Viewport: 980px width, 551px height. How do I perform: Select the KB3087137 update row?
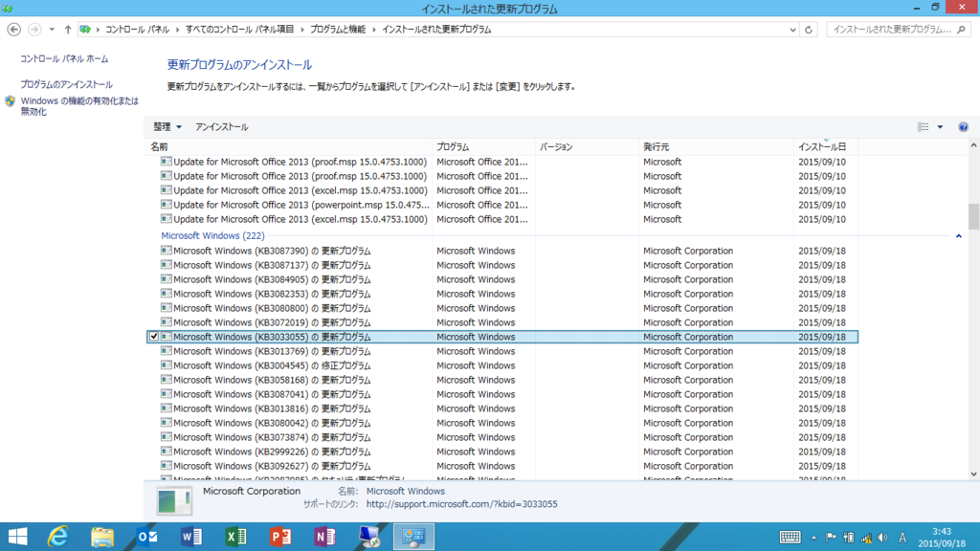coord(501,265)
